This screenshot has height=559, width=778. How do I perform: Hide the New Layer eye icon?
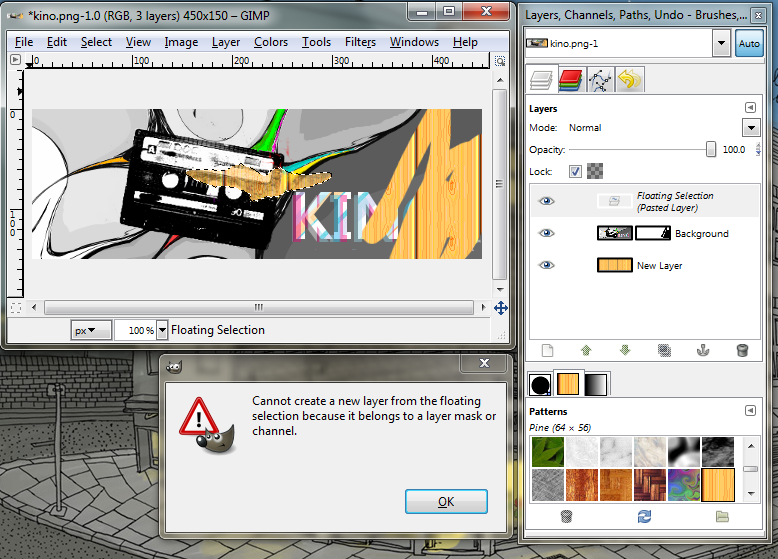pos(546,265)
